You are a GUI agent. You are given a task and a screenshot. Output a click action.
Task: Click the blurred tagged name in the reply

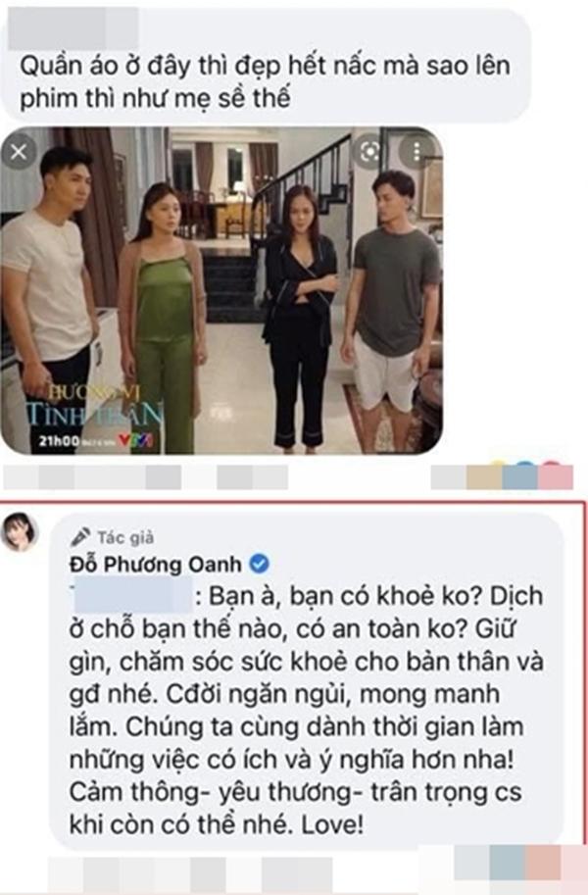click(x=131, y=596)
